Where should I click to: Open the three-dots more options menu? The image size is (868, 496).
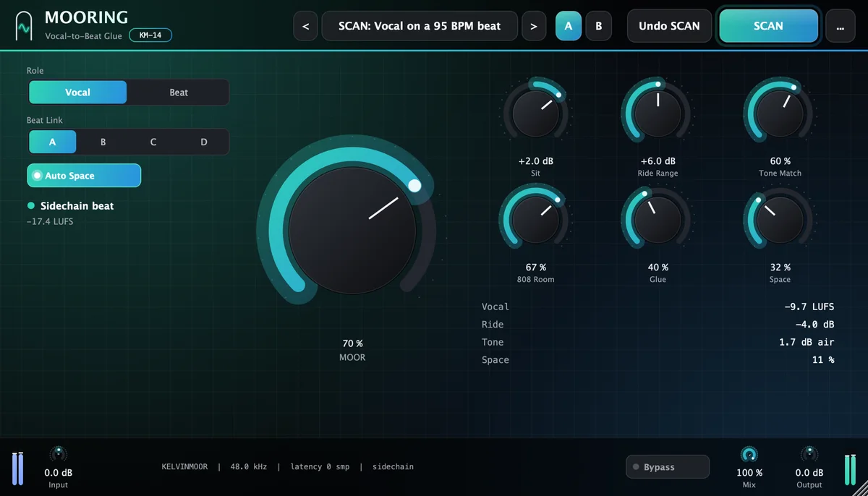tap(840, 26)
